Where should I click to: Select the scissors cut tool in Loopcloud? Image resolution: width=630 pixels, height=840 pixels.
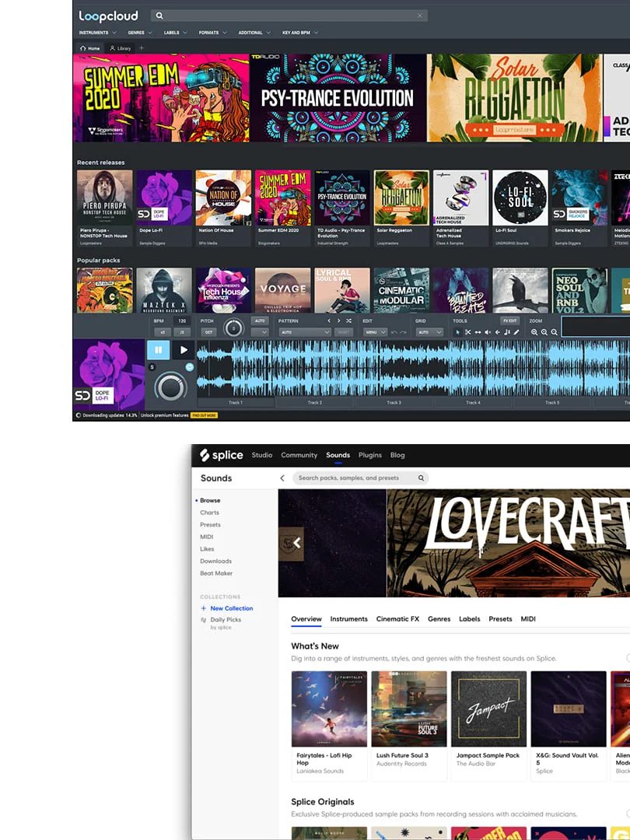tap(467, 332)
